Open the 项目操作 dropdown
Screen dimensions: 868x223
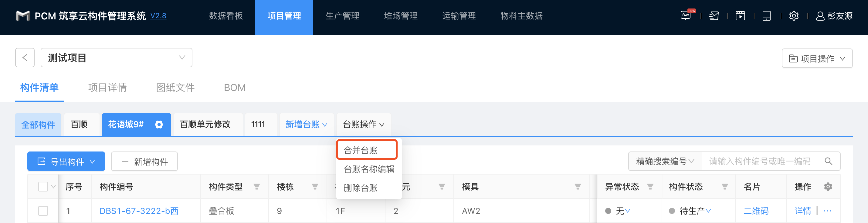[817, 58]
